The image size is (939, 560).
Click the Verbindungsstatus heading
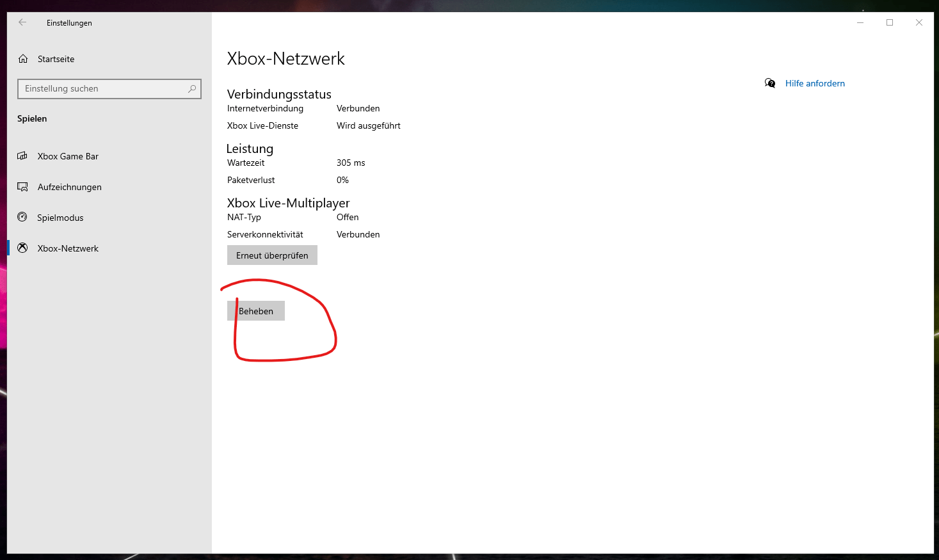(x=279, y=94)
